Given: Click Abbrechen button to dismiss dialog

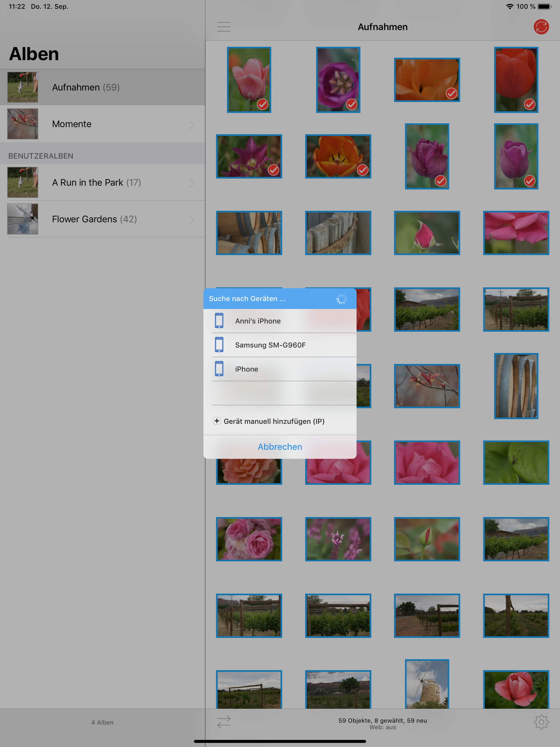Looking at the screenshot, I should pyautogui.click(x=279, y=447).
